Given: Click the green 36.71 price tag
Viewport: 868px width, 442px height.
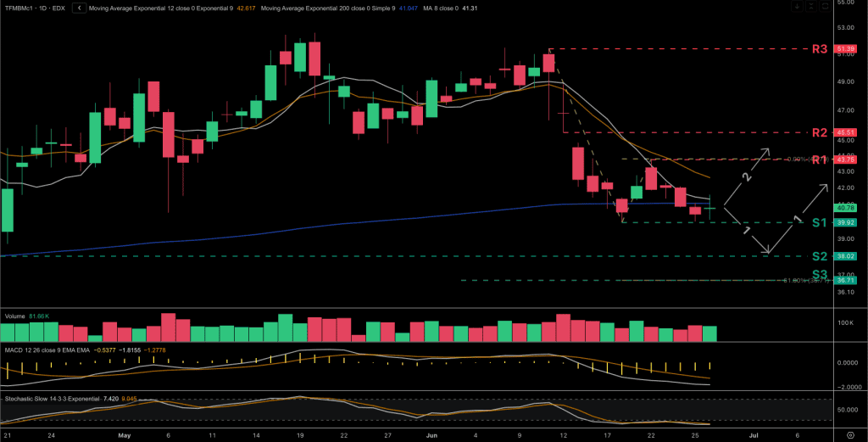Looking at the screenshot, I should (x=846, y=281).
